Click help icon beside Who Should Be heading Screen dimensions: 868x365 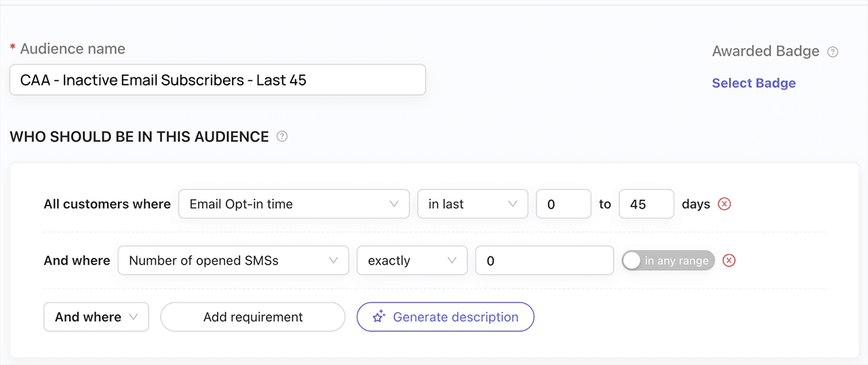coord(282,136)
